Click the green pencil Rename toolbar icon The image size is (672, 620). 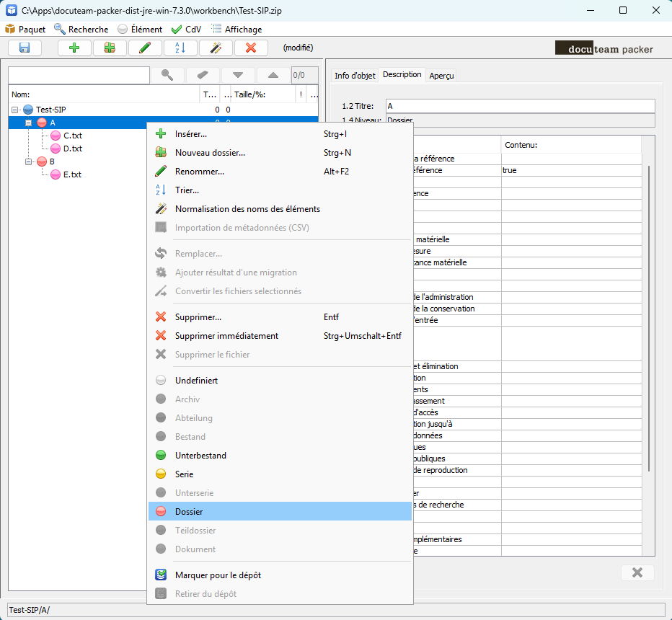(145, 48)
